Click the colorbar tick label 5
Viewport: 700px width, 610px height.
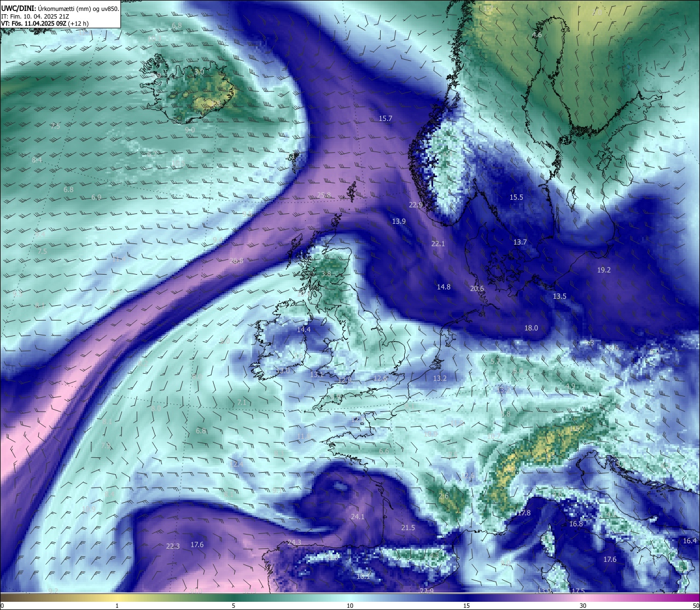coord(234,606)
